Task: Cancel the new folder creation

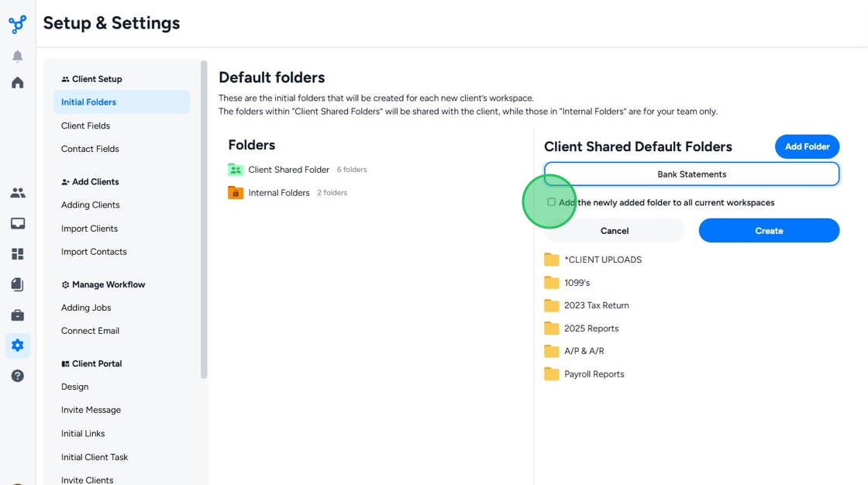Action: [x=615, y=231]
